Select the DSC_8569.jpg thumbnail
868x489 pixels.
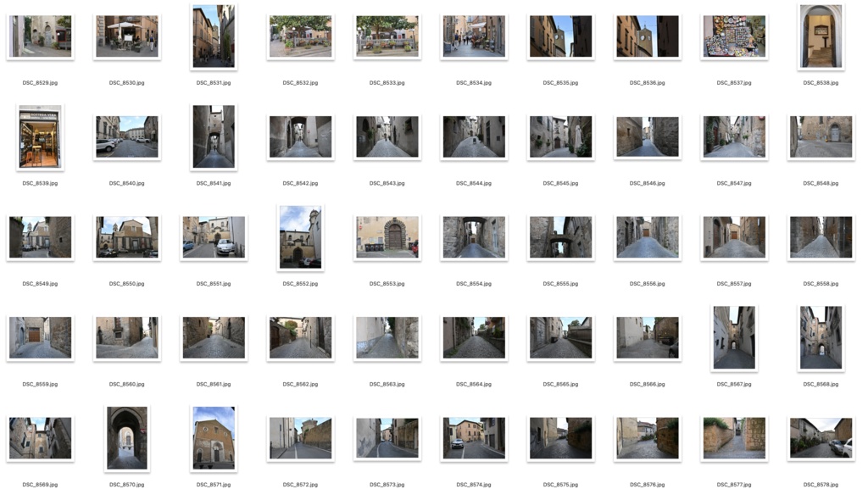(41, 438)
